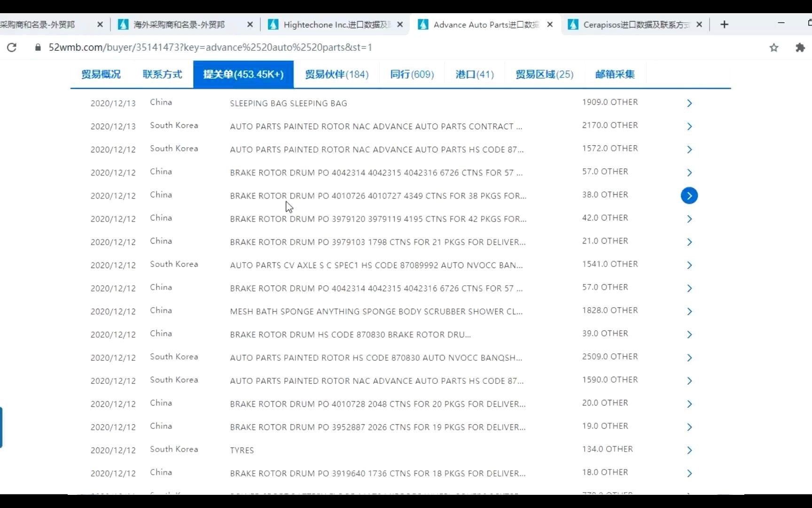Expand the 18.0 OTHER row arrow
This screenshot has width=812, height=508.
click(689, 473)
